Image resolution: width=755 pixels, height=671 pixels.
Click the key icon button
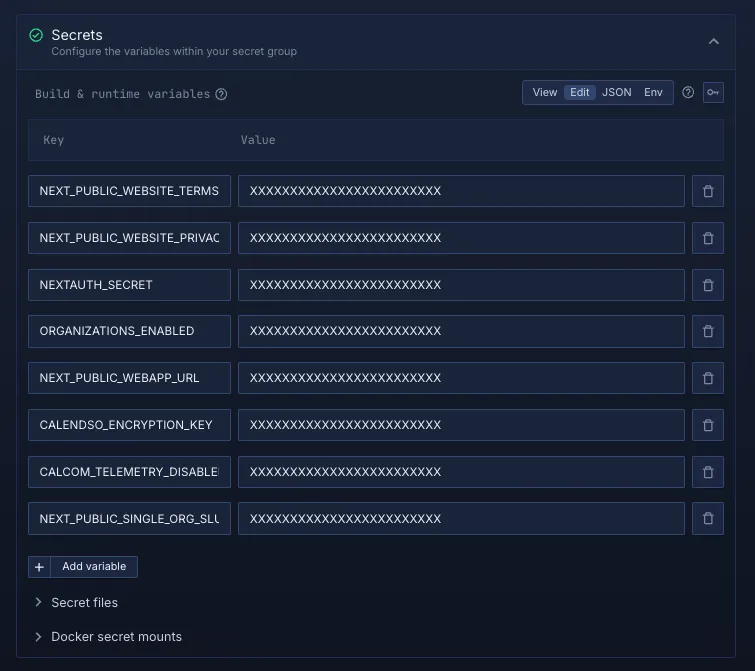[713, 92]
